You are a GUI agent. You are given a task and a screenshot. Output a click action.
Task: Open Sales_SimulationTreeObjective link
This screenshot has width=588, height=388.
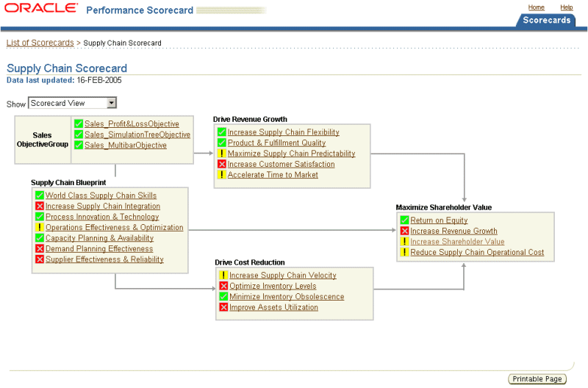tap(137, 134)
